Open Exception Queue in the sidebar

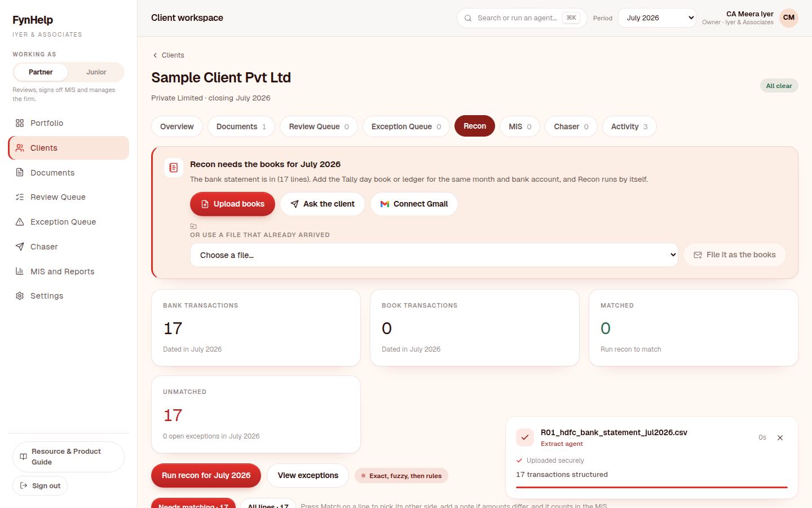[68, 222]
